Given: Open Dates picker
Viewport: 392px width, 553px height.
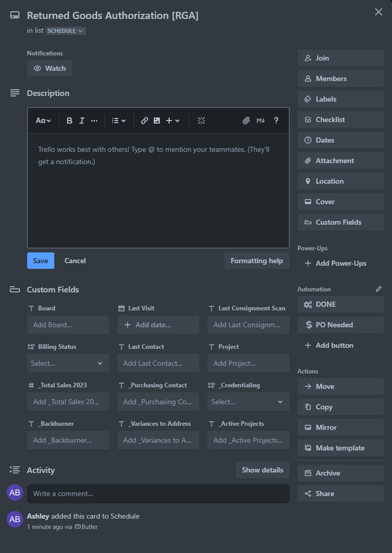Looking at the screenshot, I should [x=341, y=140].
